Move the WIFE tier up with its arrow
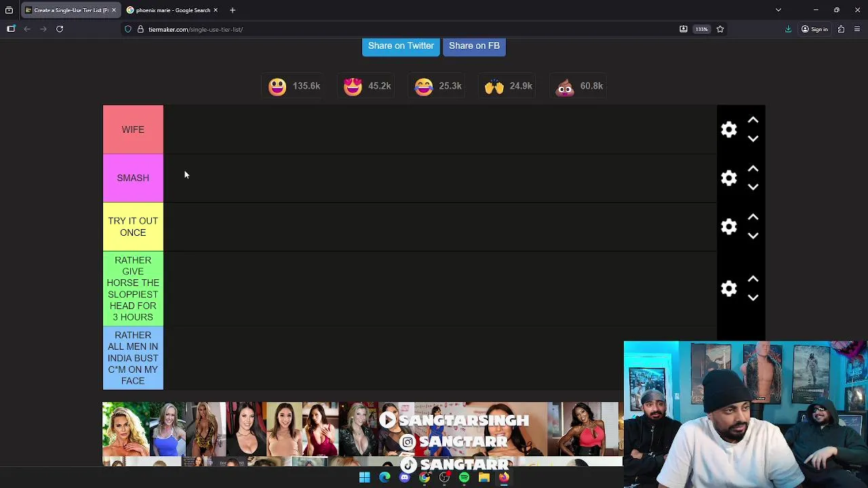Viewport: 868px width, 488px height. [x=753, y=120]
